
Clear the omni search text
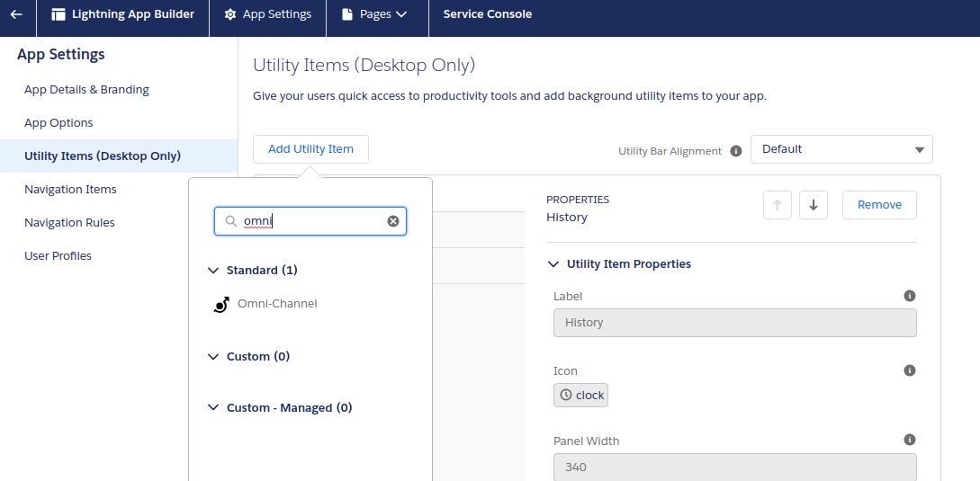[x=393, y=221]
